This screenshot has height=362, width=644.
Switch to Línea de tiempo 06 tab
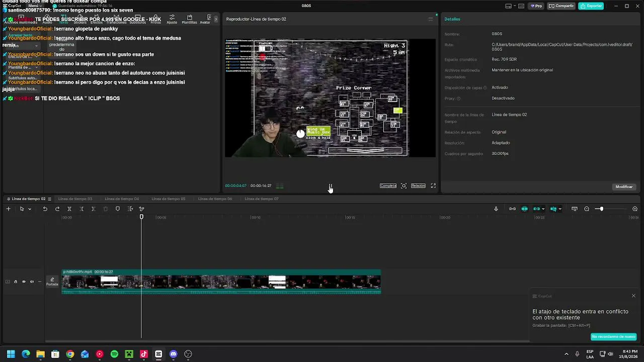[215, 199]
